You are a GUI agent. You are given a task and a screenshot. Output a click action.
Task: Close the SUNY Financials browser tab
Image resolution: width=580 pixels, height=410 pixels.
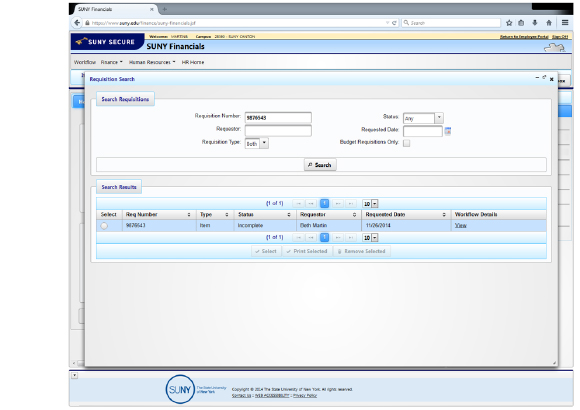coord(152,9)
